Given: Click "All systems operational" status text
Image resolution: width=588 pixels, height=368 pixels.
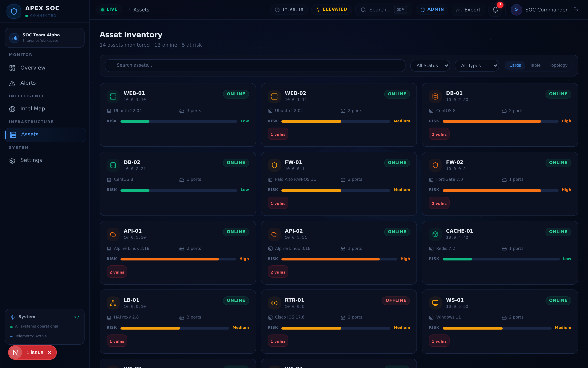Looking at the screenshot, I should [x=37, y=326].
